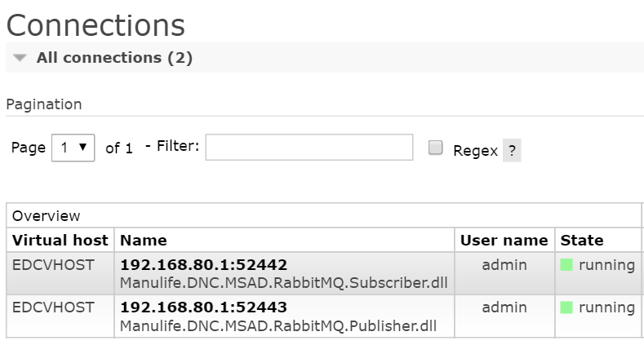This screenshot has height=345, width=644.
Task: Collapse the All connections section triangle
Action: tap(20, 59)
